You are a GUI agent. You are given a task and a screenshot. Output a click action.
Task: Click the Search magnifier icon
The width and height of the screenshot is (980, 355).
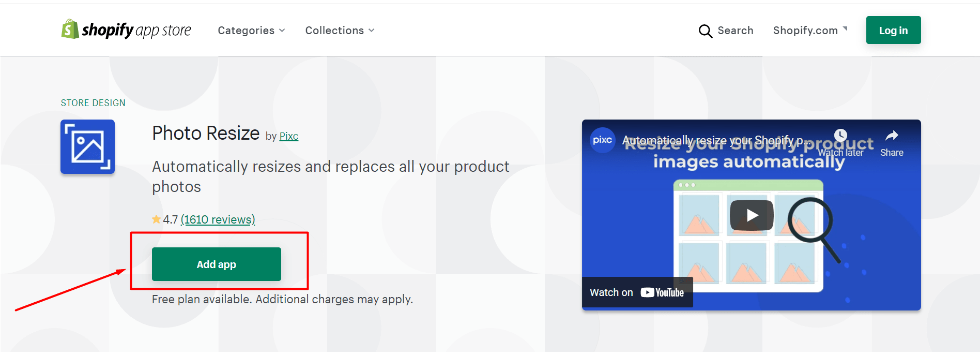705,31
